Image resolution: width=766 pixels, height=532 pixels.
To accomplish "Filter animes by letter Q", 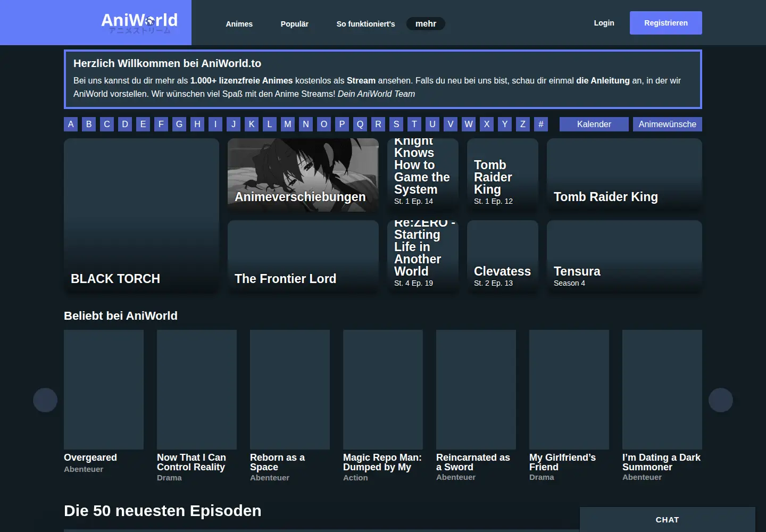I will tap(360, 124).
